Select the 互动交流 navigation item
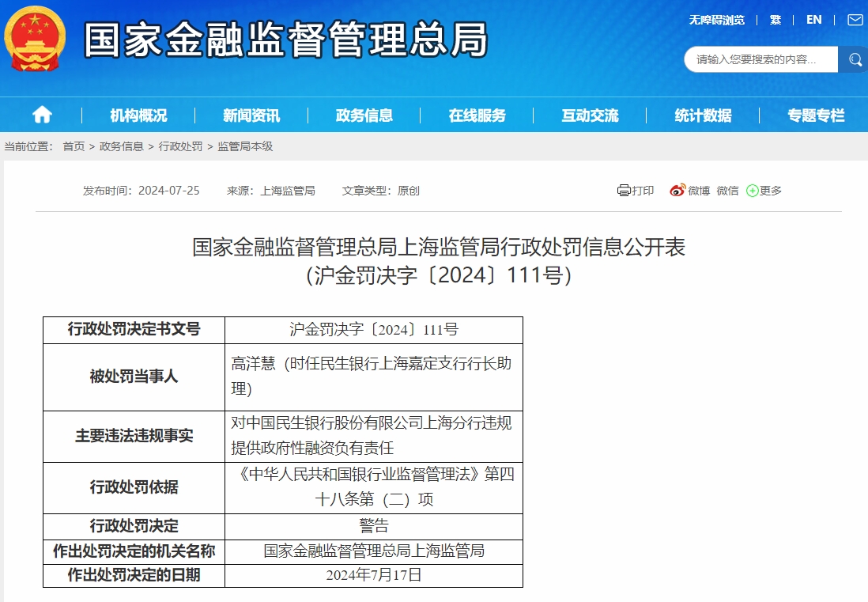The height and width of the screenshot is (602, 868). coord(590,115)
